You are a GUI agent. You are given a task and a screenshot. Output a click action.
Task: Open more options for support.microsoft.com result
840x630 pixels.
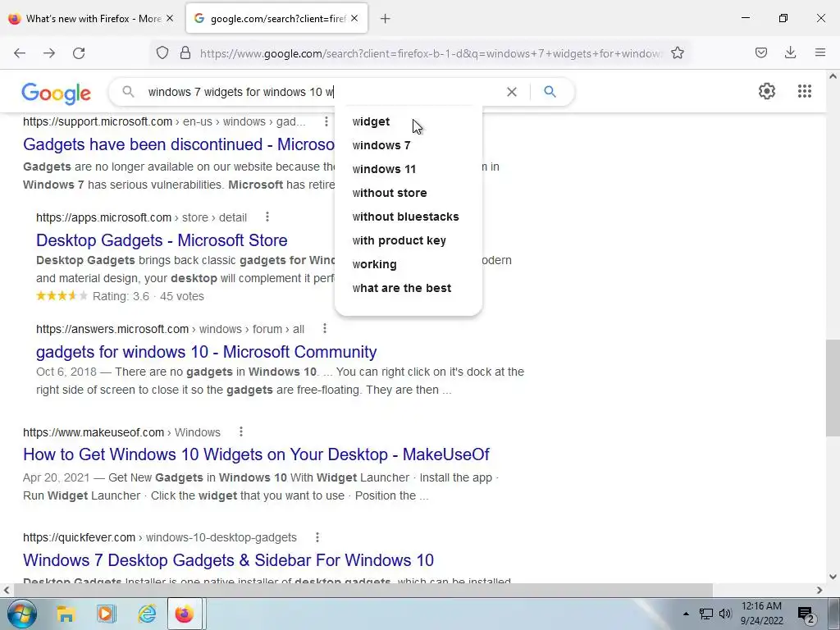(x=326, y=121)
